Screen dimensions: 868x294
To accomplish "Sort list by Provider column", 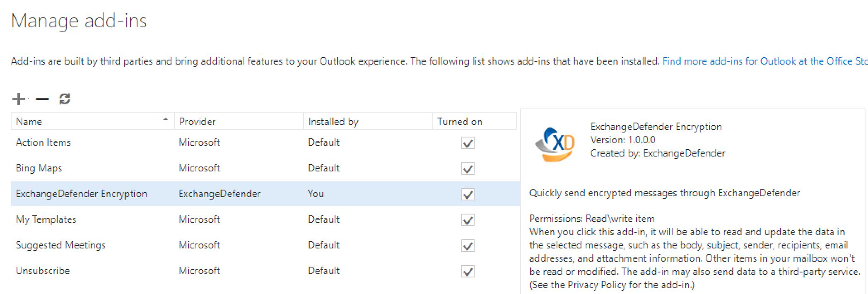I will click(x=197, y=122).
